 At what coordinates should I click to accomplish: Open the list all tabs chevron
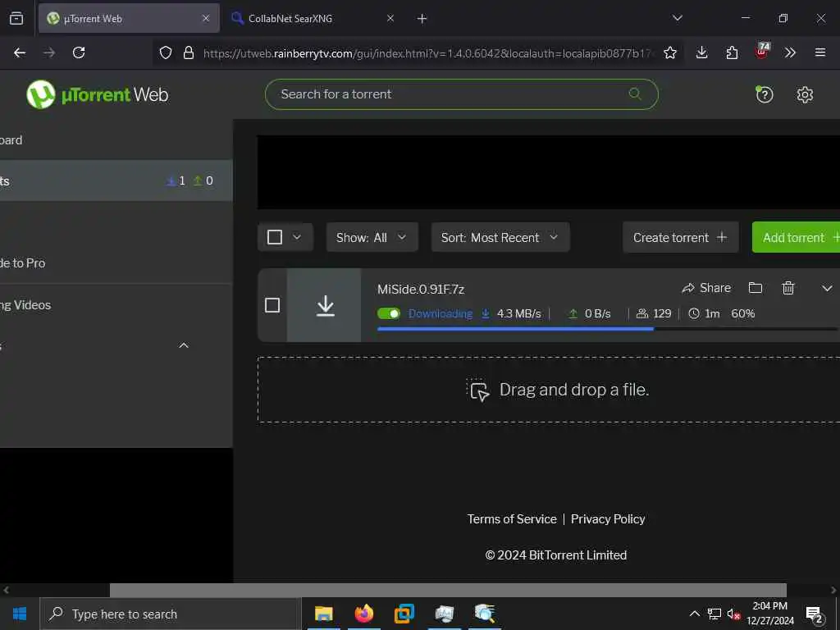pos(677,18)
